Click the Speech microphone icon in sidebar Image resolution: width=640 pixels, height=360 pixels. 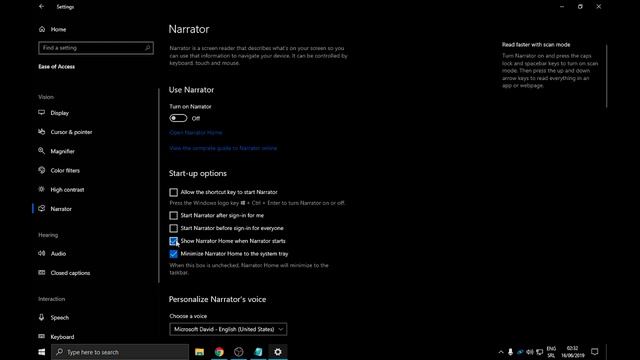click(42, 318)
